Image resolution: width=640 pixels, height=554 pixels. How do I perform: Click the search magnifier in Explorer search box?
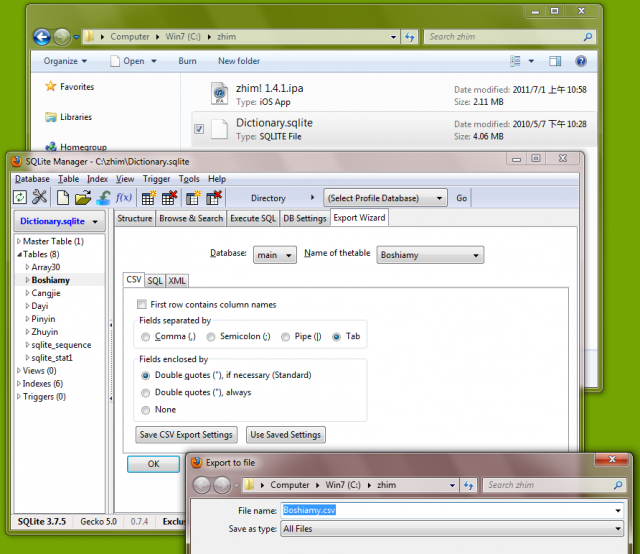[x=588, y=37]
